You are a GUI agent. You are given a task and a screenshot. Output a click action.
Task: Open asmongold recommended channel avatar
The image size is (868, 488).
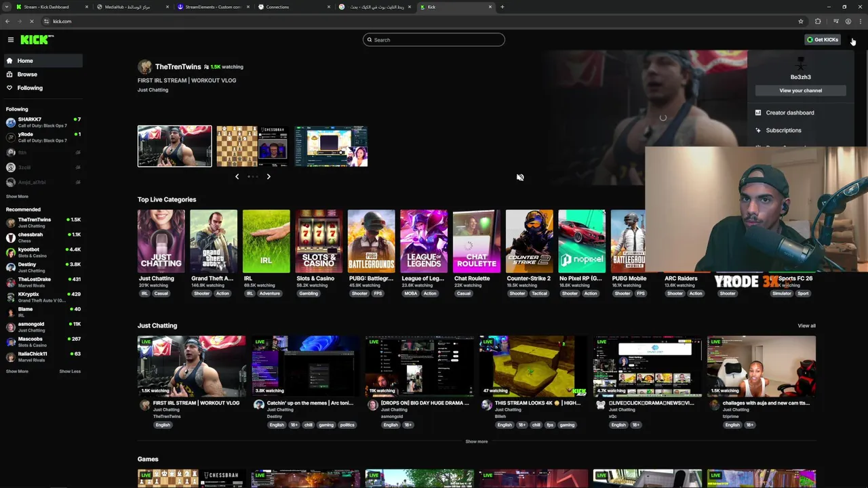[x=11, y=327]
